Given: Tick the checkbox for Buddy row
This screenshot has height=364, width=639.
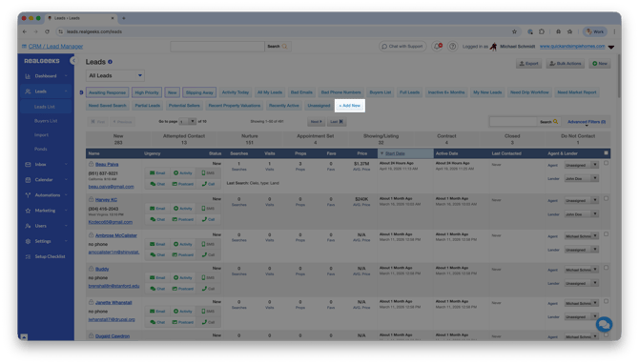Looking at the screenshot, I should click(606, 268).
